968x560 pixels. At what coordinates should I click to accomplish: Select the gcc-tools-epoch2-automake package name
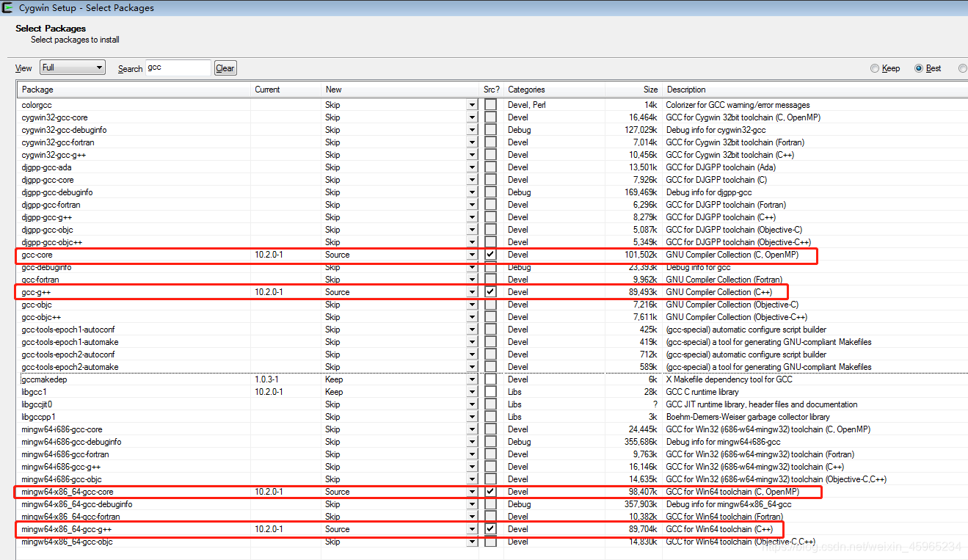(x=70, y=367)
